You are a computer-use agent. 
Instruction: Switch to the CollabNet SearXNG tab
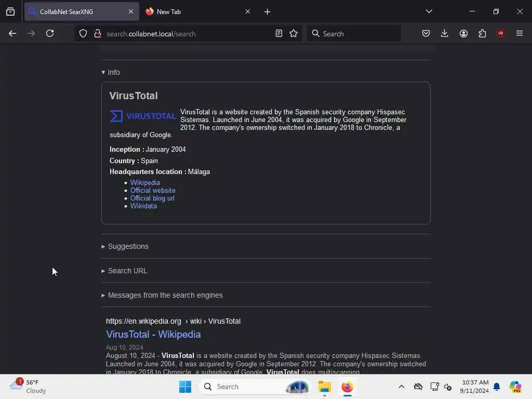click(x=82, y=11)
